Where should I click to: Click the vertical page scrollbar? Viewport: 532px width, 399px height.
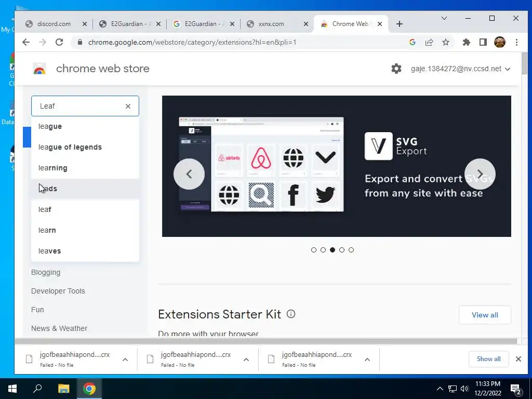point(524,63)
